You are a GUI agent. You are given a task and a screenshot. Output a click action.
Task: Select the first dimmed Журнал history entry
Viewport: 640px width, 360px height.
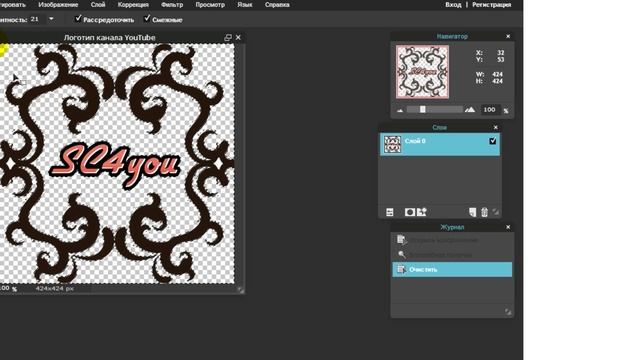point(452,240)
